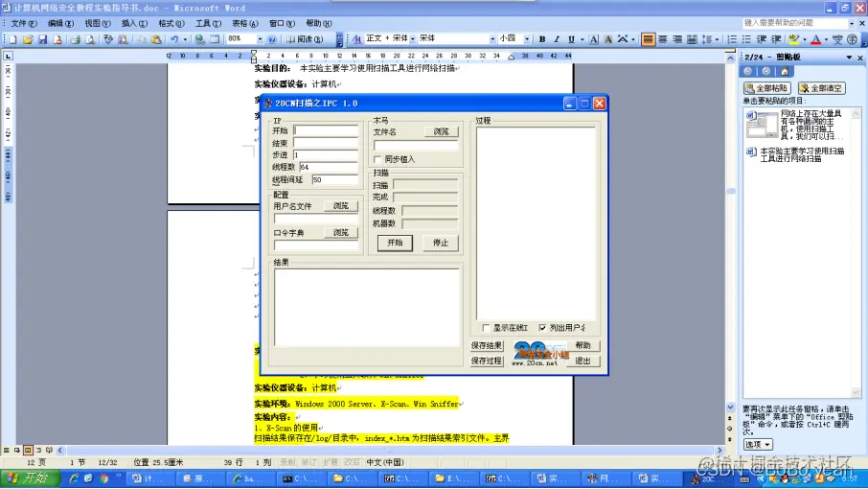Open the font size 小四 dropdown
Image resolution: width=868 pixels, height=489 pixels.
click(526, 38)
